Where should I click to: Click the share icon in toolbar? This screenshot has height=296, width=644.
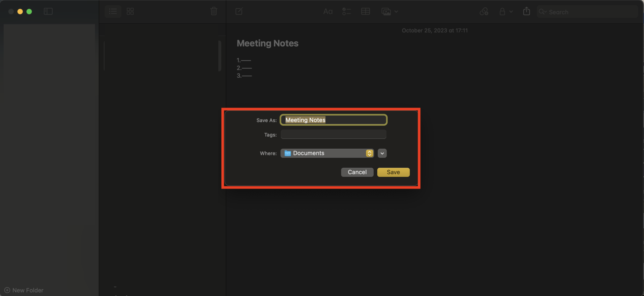coord(527,11)
